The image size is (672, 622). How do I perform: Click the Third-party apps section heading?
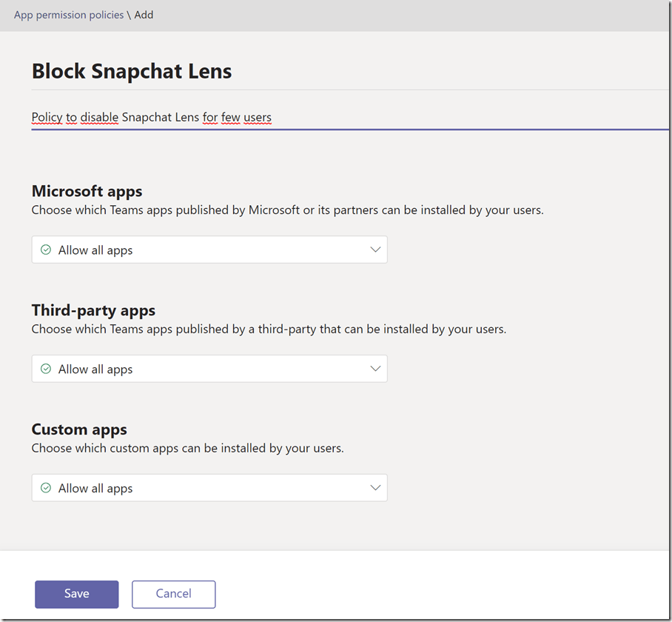[93, 310]
